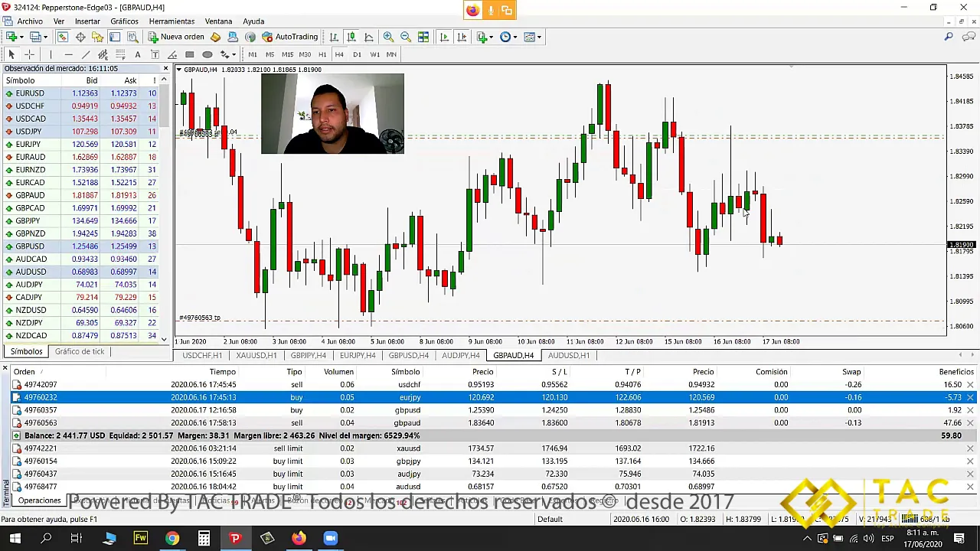The height and width of the screenshot is (551, 980).
Task: Open the indicators list dropdown
Action: (x=485, y=37)
